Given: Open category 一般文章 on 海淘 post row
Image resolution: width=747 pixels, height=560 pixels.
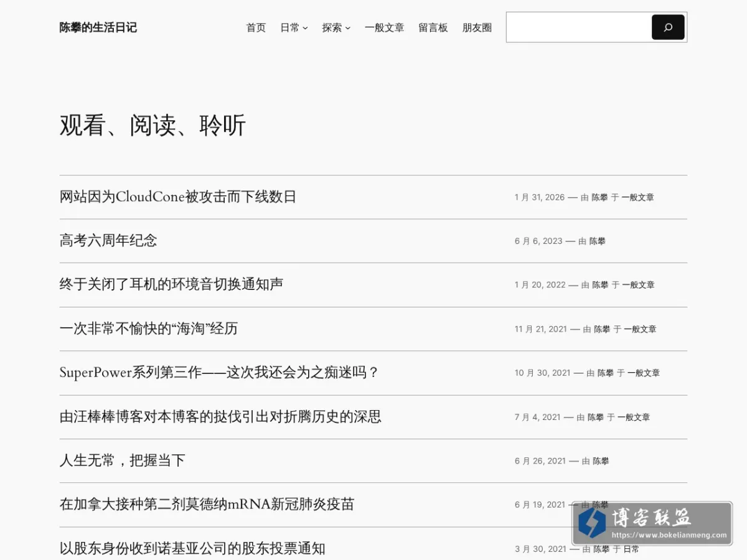Looking at the screenshot, I should (x=641, y=329).
